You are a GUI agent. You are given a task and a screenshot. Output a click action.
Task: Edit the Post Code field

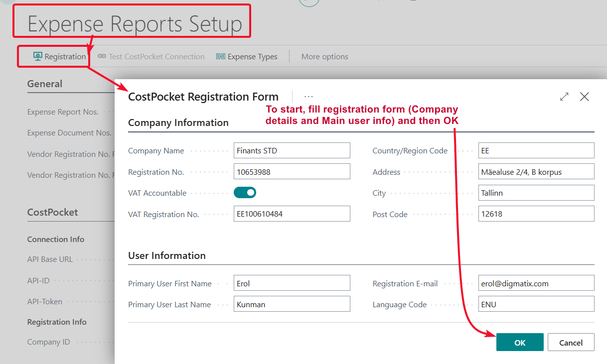pos(536,214)
